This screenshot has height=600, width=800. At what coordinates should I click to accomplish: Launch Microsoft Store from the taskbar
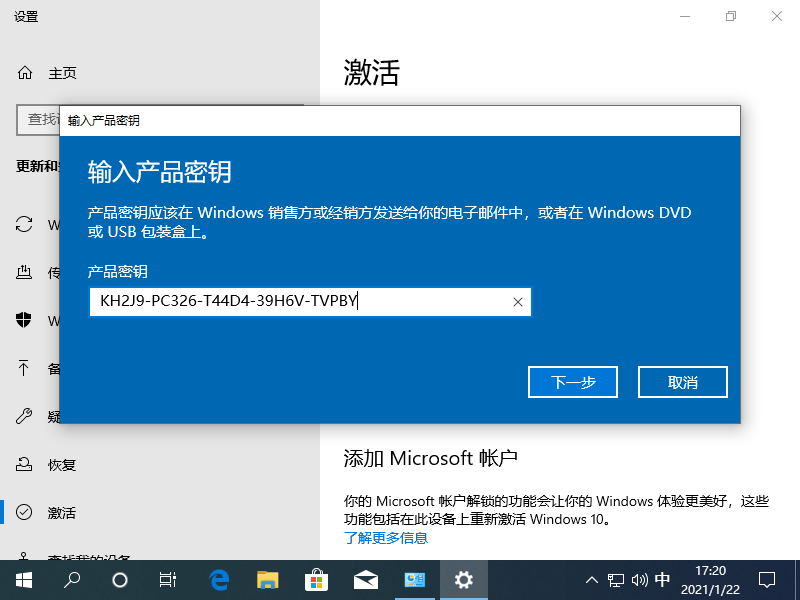pos(316,579)
